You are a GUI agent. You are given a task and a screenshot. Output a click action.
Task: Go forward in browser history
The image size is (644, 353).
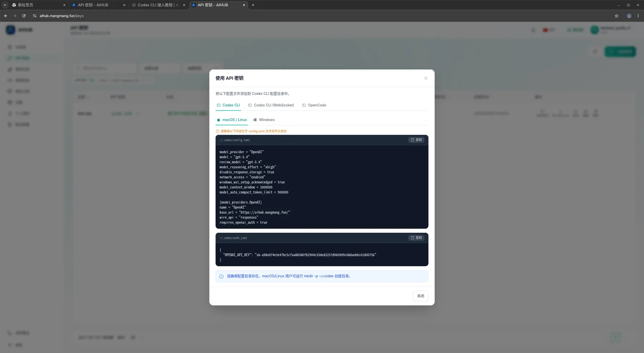click(15, 16)
